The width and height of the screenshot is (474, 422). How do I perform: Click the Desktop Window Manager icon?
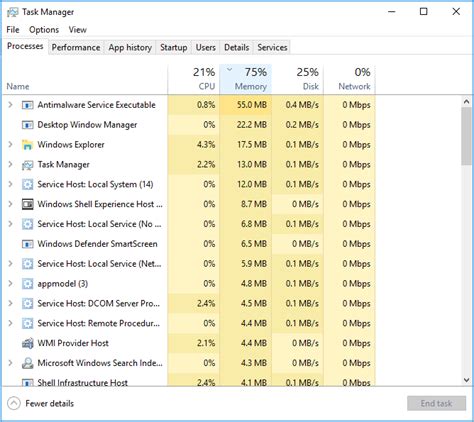27,125
